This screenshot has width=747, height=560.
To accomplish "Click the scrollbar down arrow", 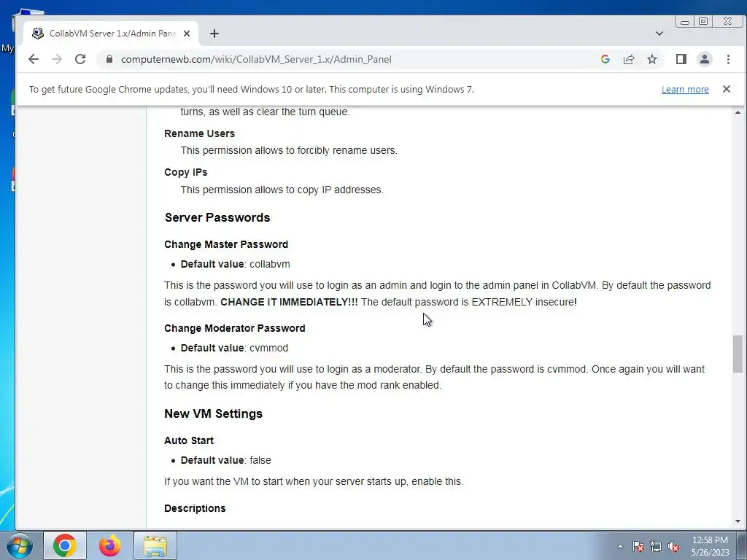I will click(x=738, y=521).
